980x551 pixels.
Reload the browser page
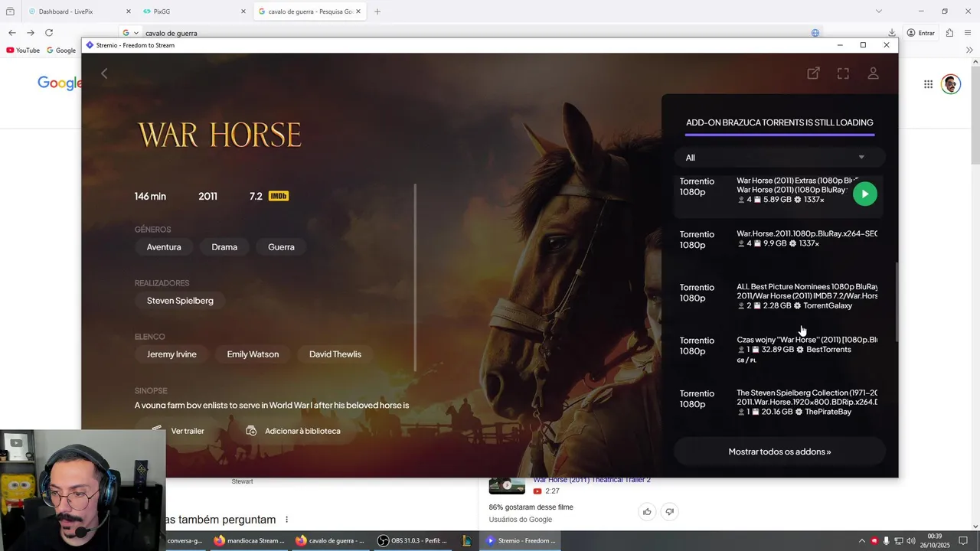49,33
